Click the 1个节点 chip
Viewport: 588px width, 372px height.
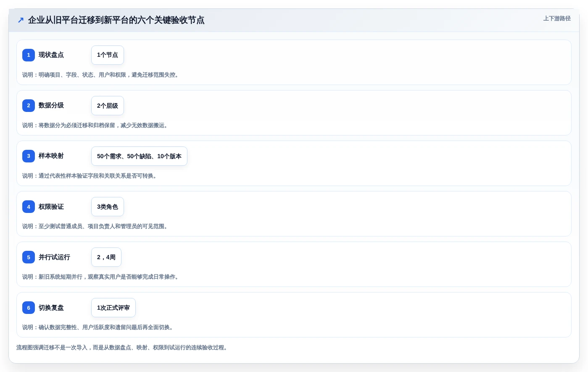coord(108,55)
